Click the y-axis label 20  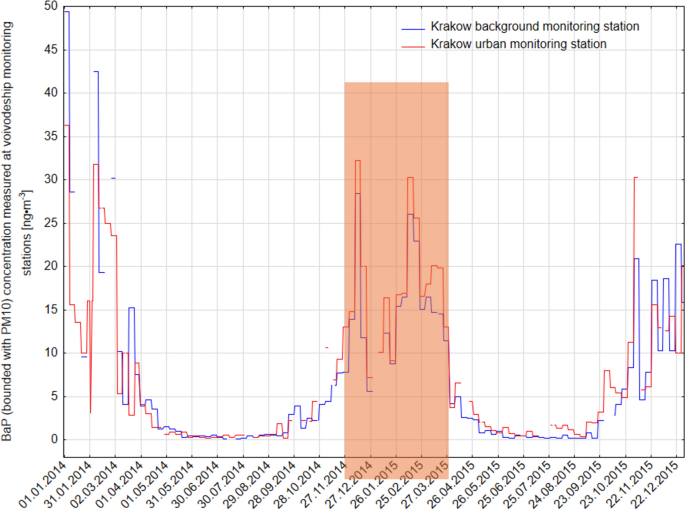click(51, 266)
